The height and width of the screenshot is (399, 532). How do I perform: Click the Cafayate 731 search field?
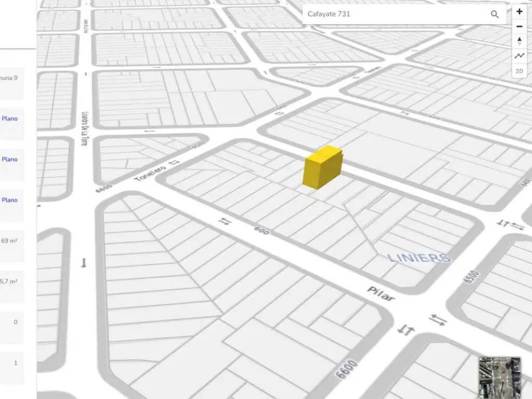(397, 14)
